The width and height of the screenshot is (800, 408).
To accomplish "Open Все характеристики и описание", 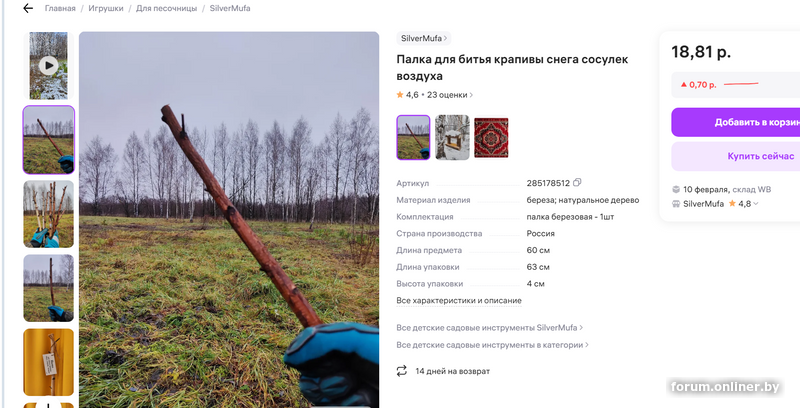I will tap(459, 300).
